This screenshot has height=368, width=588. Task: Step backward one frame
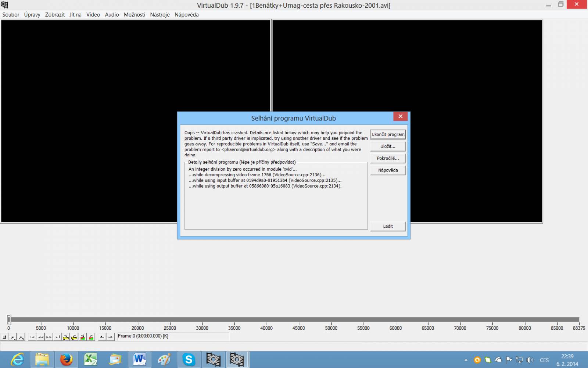(x=40, y=337)
